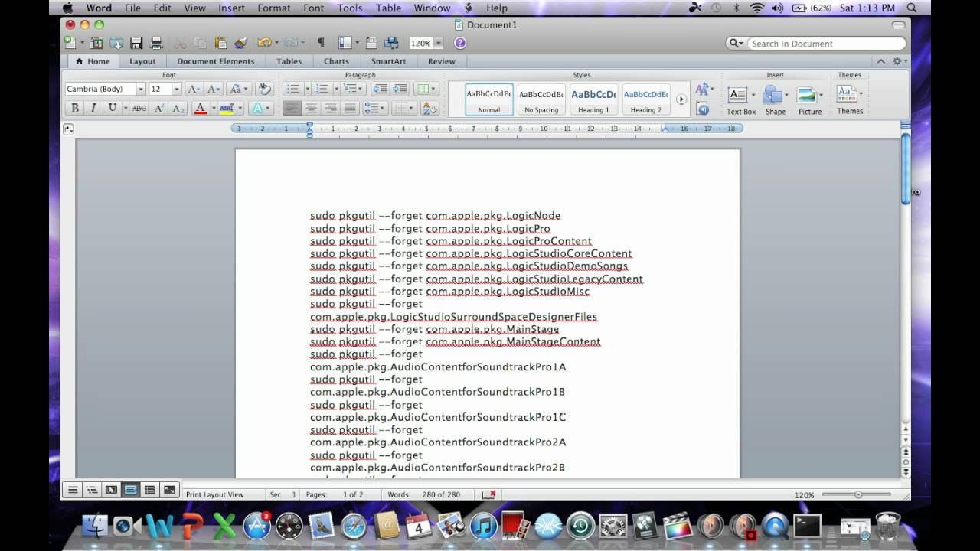Image resolution: width=980 pixels, height=551 pixels.
Task: Toggle the Sidebar icon in toolbar
Action: coord(345,43)
